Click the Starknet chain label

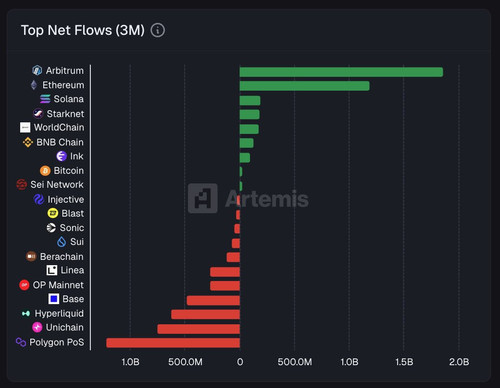pos(65,114)
